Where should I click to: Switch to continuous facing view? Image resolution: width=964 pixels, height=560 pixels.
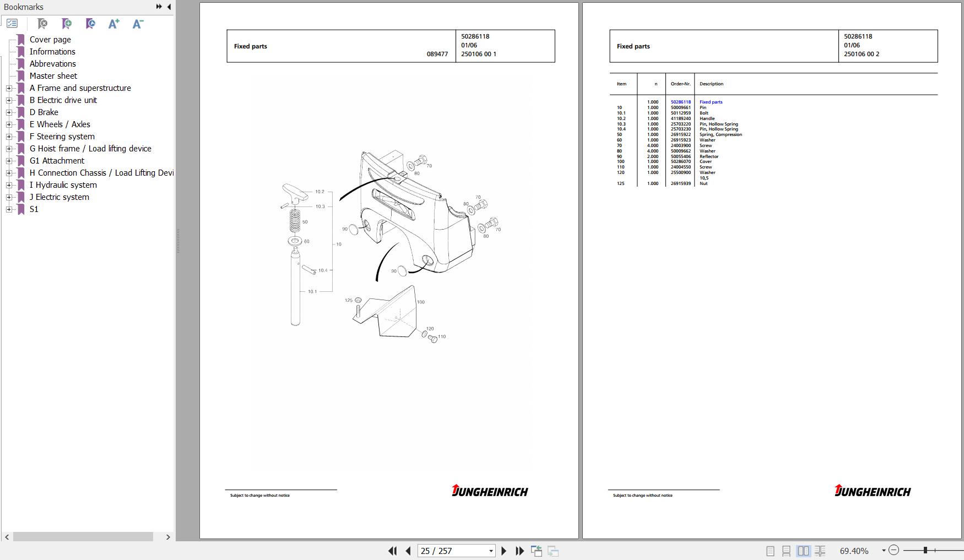820,551
